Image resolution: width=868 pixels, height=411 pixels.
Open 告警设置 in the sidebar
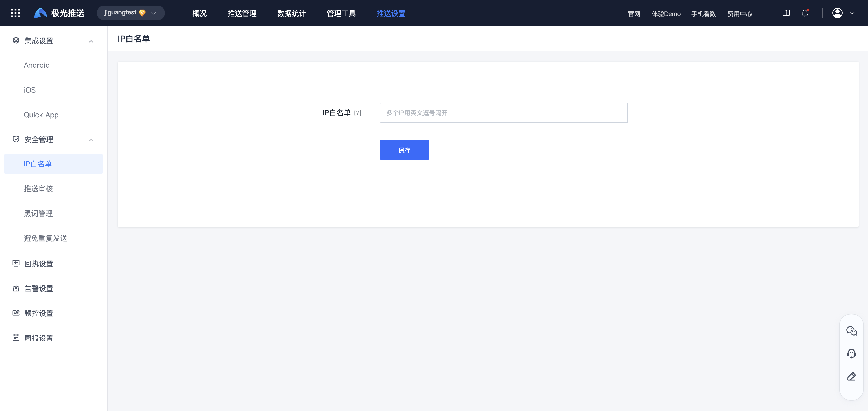coord(39,288)
